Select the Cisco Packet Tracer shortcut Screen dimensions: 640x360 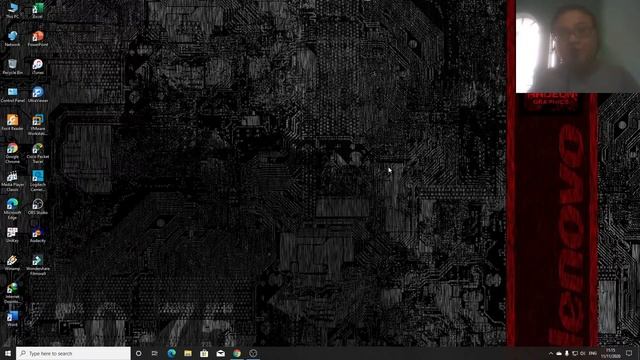click(x=38, y=153)
